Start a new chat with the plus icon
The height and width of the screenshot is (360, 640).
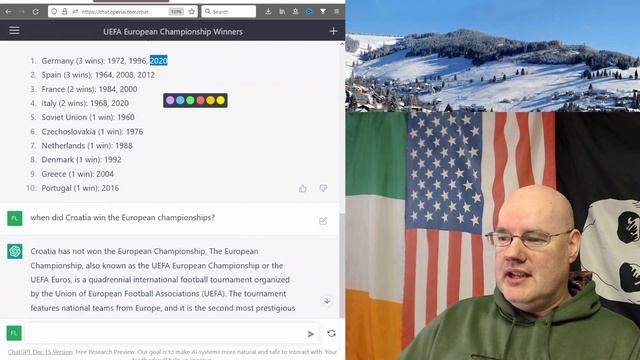333,31
